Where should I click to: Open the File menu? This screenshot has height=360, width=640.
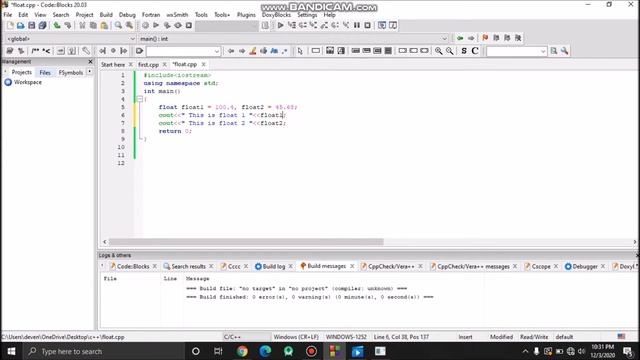(8, 15)
